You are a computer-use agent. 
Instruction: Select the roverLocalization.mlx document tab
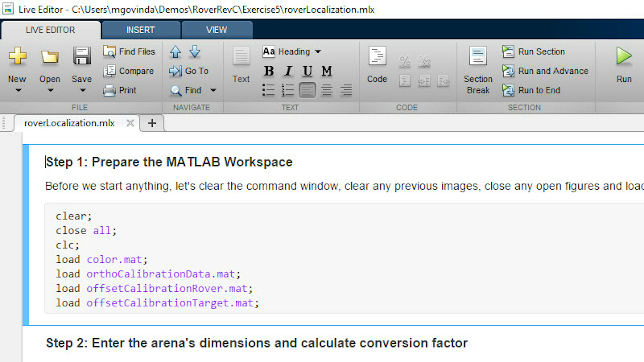[70, 123]
